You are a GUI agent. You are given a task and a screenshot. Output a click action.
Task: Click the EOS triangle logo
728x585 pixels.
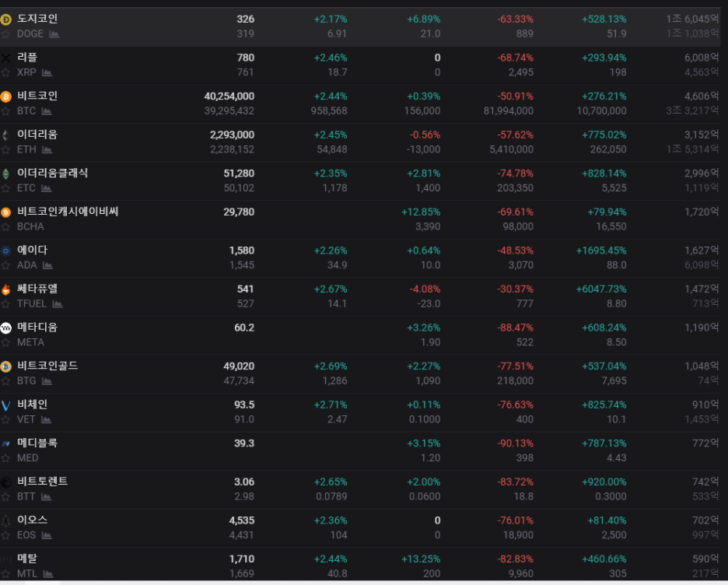(5, 521)
